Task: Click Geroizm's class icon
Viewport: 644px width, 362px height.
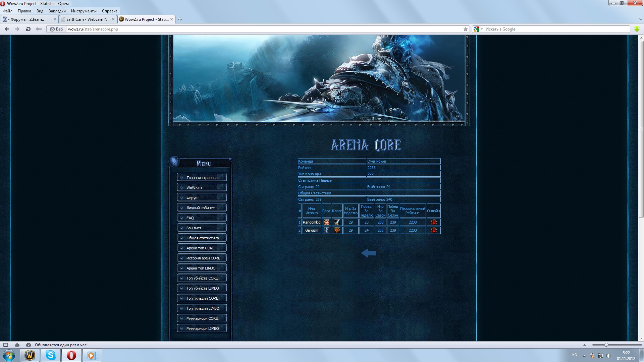Action: point(337,230)
